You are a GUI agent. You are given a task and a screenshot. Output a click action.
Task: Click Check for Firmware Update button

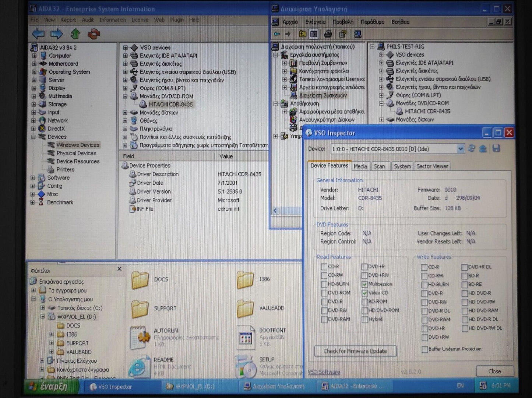pyautogui.click(x=355, y=351)
